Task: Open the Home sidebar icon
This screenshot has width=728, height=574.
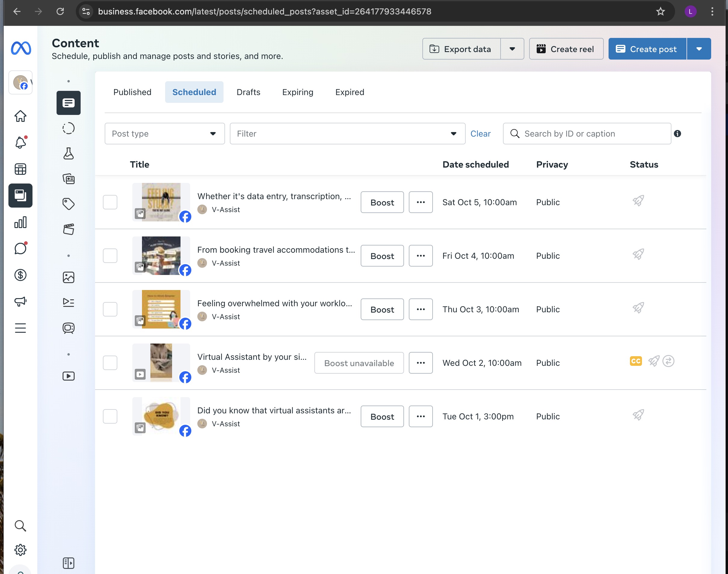Action: point(20,116)
